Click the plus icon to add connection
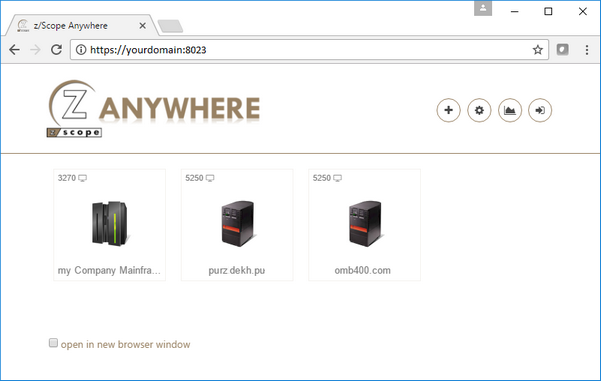 pyautogui.click(x=448, y=110)
